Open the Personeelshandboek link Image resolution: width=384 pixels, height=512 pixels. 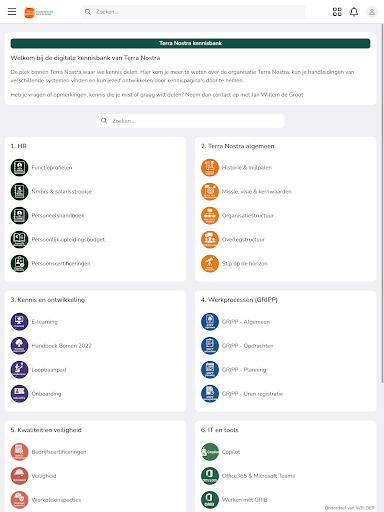coord(58,215)
